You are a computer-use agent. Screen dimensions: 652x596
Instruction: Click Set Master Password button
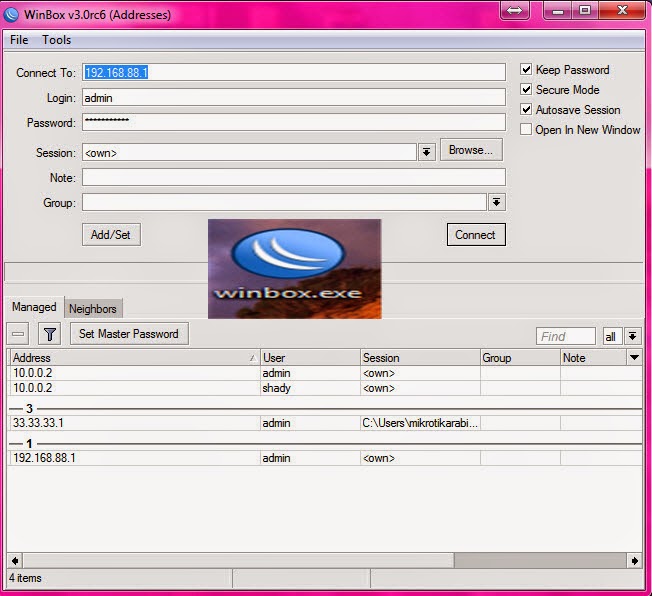129,334
